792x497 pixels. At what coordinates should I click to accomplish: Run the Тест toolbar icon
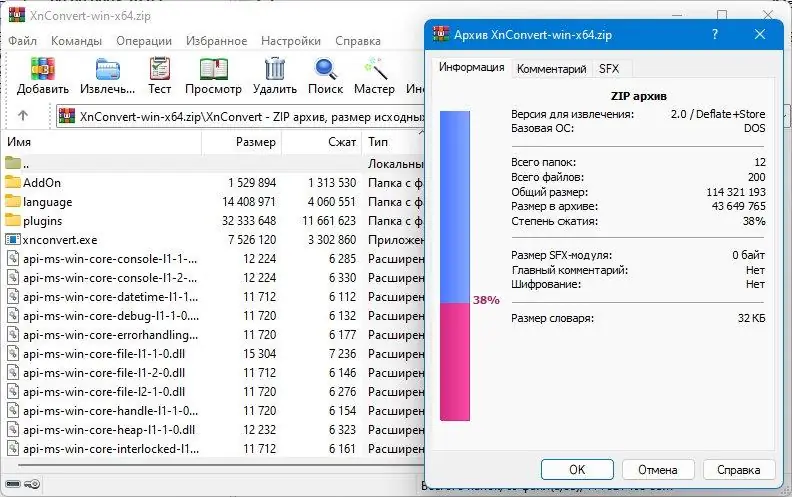click(160, 69)
